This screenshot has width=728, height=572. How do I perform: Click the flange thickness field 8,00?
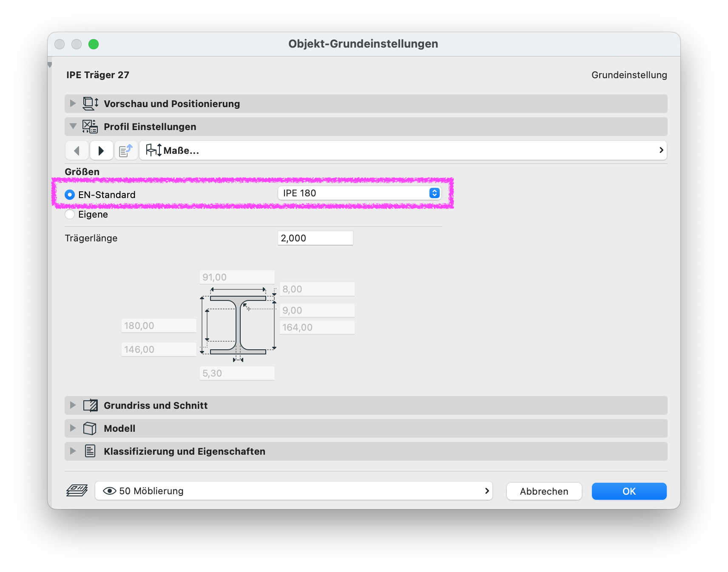[317, 289]
